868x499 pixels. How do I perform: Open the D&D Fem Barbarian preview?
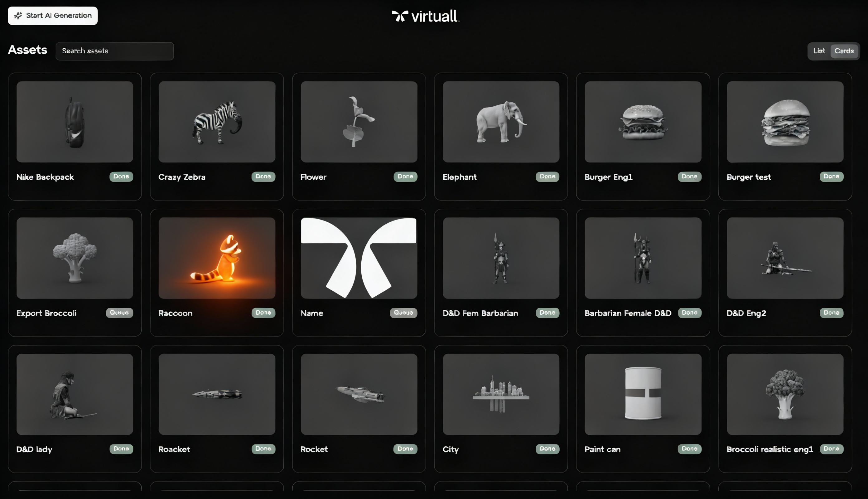pyautogui.click(x=501, y=258)
